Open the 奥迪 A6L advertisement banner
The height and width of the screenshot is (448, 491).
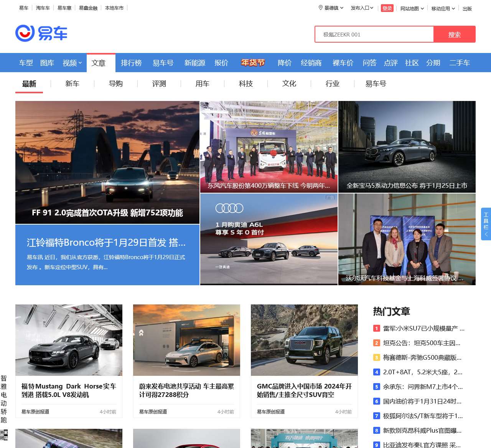click(x=269, y=239)
